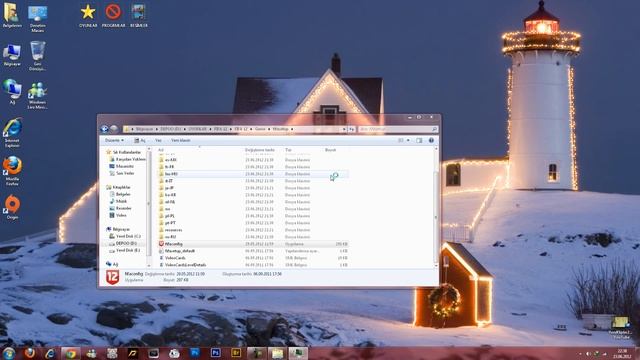Open Photoshop Ps icon in taskbar
Viewport: 640px width, 360px height.
coord(215,353)
